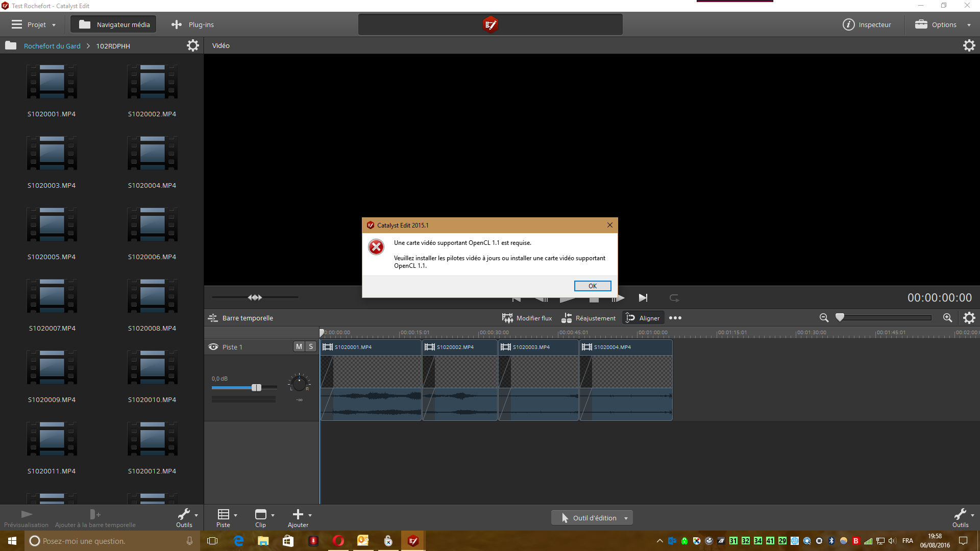Open the Piste menu

[x=227, y=518]
